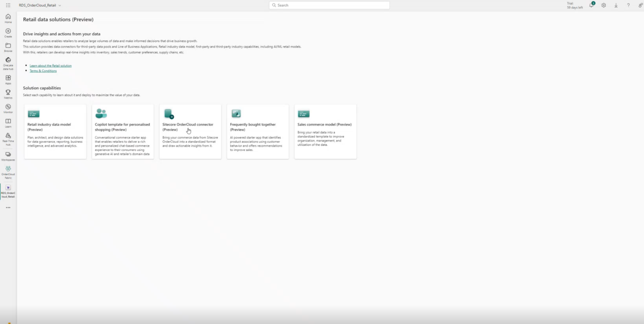Image resolution: width=644 pixels, height=324 pixels.
Task: Open Copilot template for personalised shopping title
Action: pos(122,127)
